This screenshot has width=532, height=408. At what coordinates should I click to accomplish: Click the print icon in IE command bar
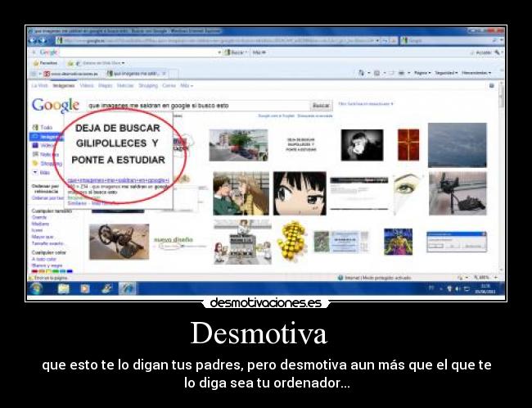coord(401,73)
